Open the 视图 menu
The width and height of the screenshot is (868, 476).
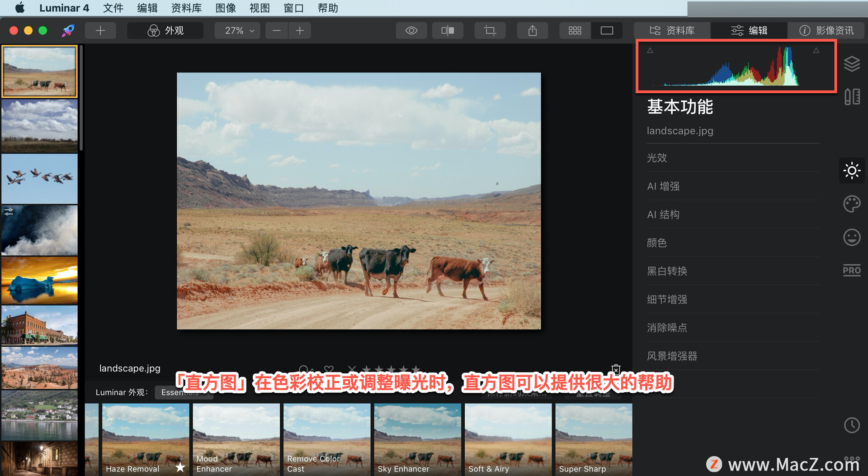coord(259,8)
